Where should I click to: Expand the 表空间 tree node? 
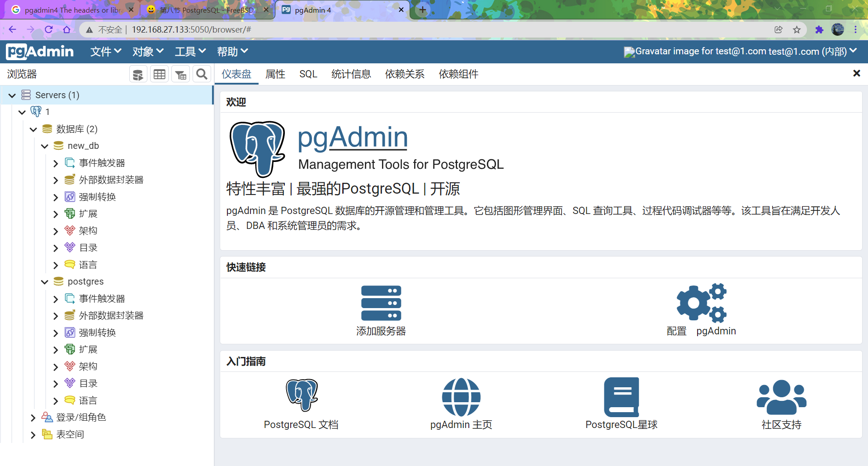point(33,434)
